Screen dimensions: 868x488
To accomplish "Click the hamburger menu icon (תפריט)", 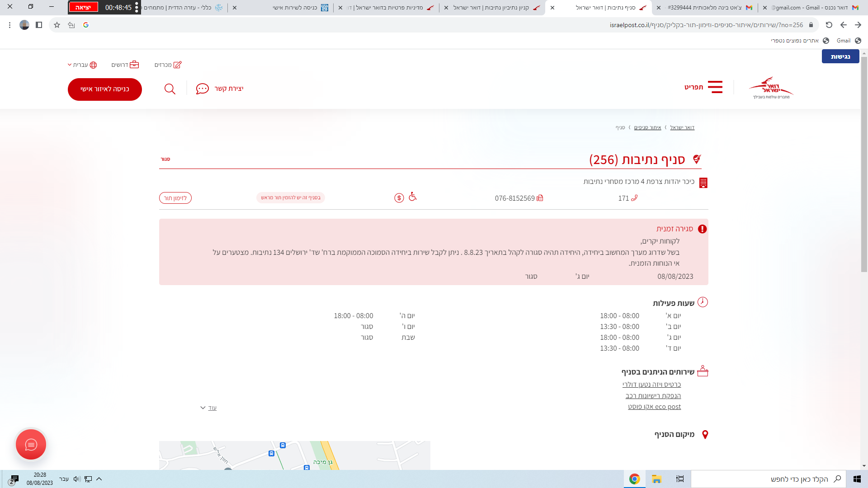I will pos(715,87).
